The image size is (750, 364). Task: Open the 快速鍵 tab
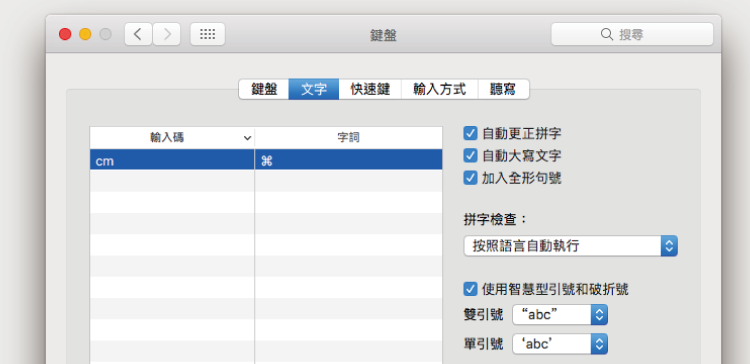(x=370, y=89)
